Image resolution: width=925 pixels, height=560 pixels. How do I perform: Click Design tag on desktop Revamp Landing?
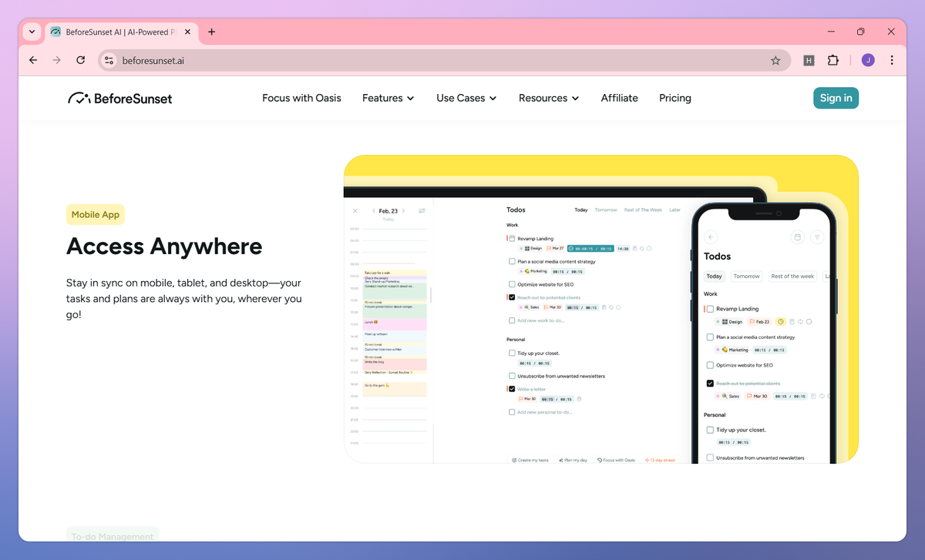point(531,249)
